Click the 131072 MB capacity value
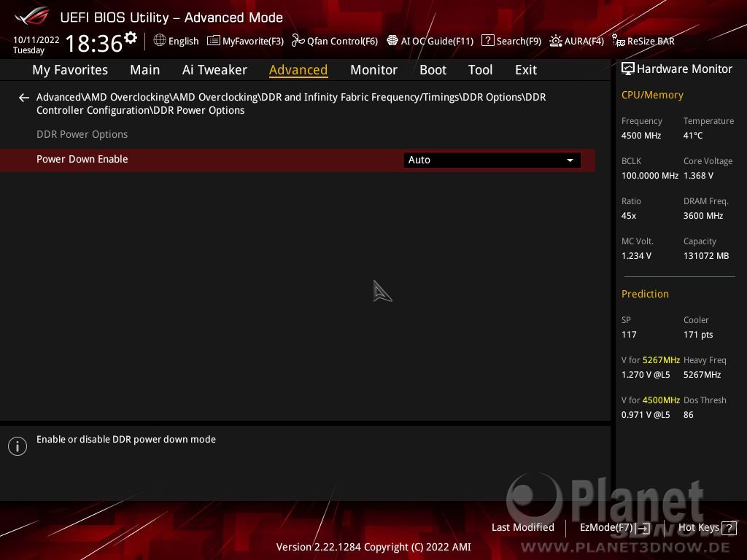The height and width of the screenshot is (560, 747). click(706, 256)
